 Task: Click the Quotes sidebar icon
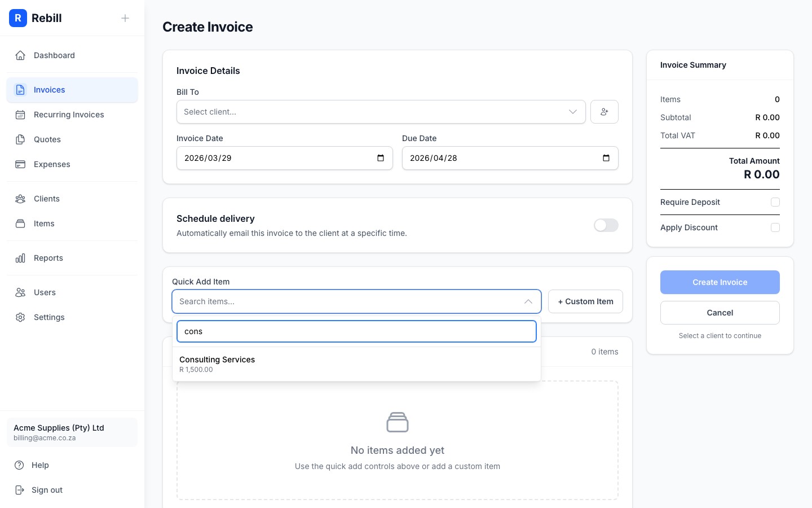pos(20,139)
